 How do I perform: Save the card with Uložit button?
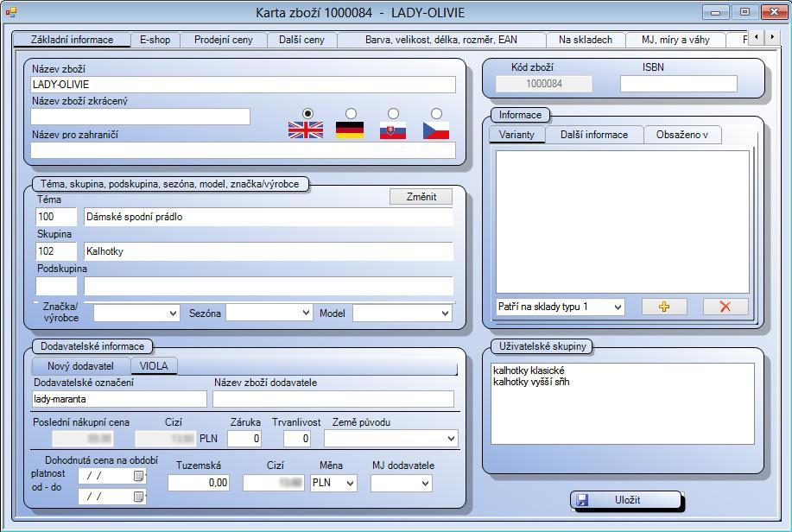pyautogui.click(x=627, y=500)
